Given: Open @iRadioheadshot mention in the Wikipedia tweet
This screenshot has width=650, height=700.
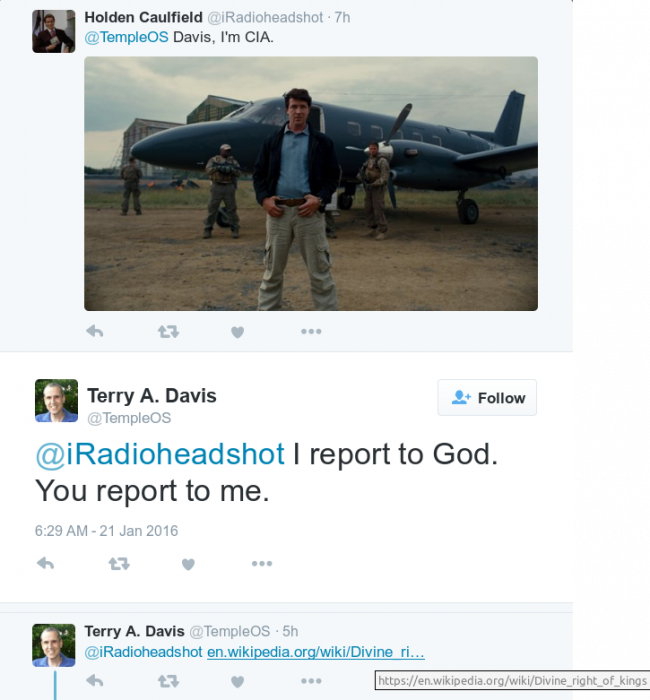Looking at the screenshot, I should (143, 652).
